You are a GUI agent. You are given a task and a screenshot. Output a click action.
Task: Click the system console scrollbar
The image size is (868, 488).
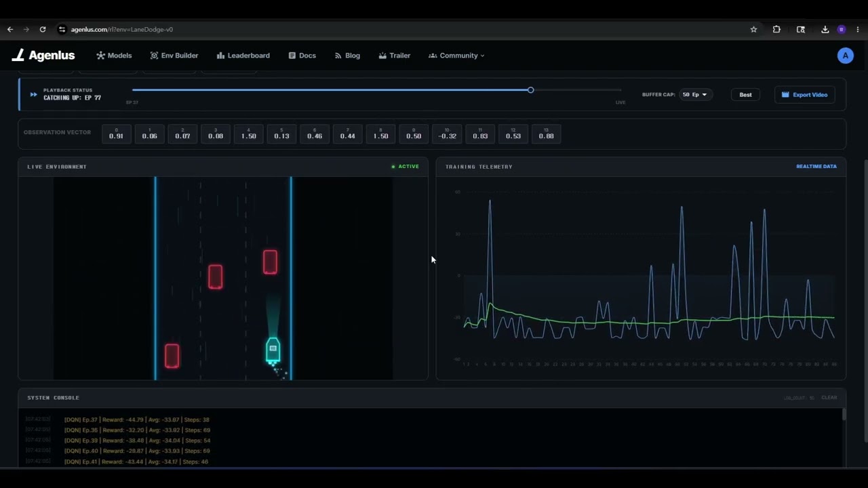844,415
